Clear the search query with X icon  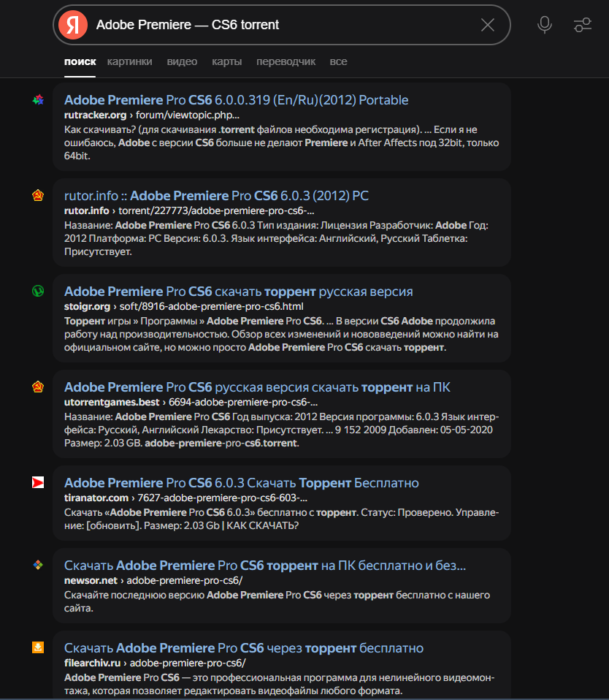tap(488, 25)
